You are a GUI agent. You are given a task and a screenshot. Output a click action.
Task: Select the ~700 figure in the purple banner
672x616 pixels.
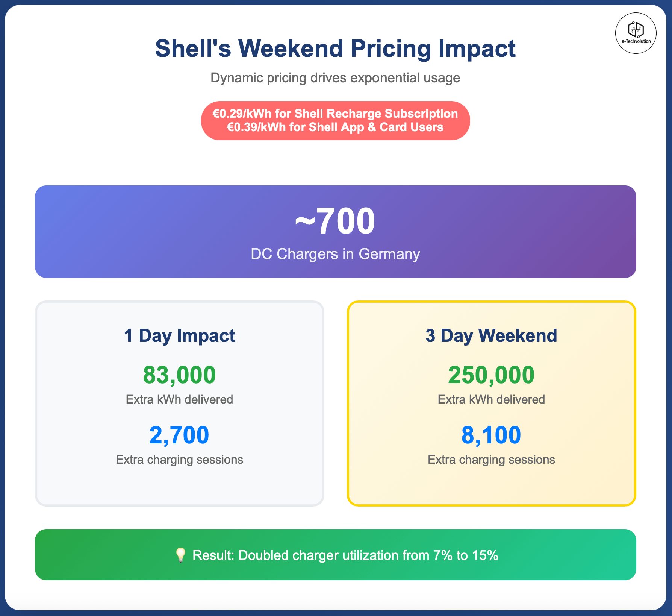[335, 221]
